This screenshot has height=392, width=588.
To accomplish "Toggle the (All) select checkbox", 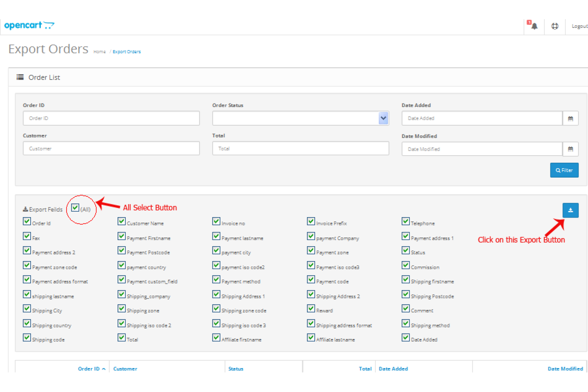I will 75,208.
